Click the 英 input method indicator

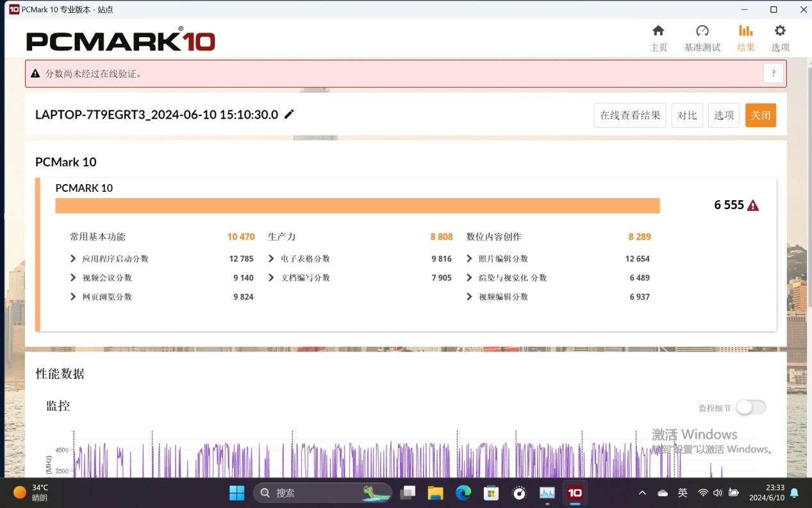pos(683,493)
